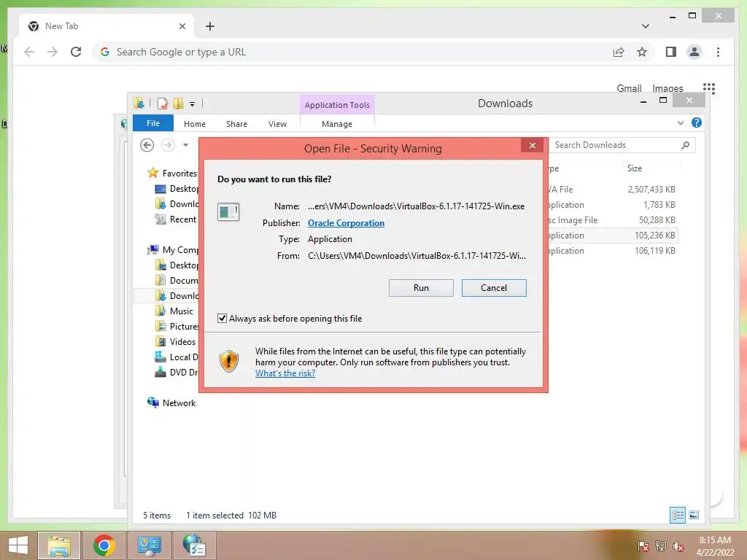Select Network in navigation pane
The image size is (747, 560).
(171, 402)
